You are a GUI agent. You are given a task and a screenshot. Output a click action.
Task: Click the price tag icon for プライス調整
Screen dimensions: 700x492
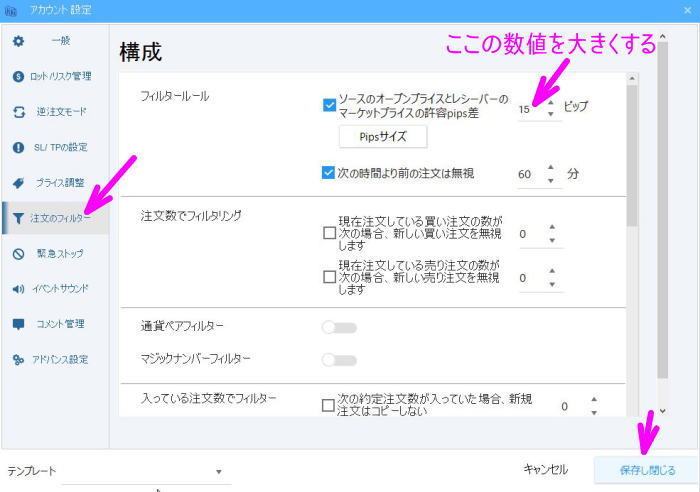[18, 183]
